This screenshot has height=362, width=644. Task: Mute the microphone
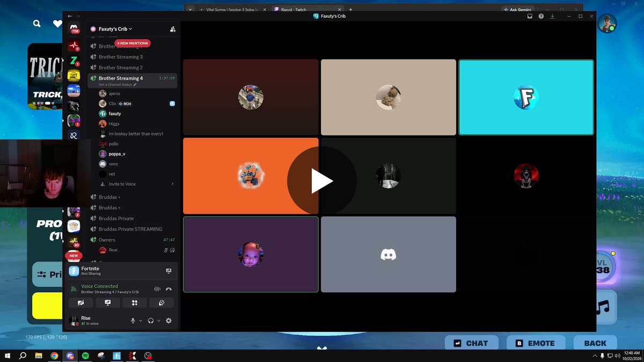tap(133, 321)
